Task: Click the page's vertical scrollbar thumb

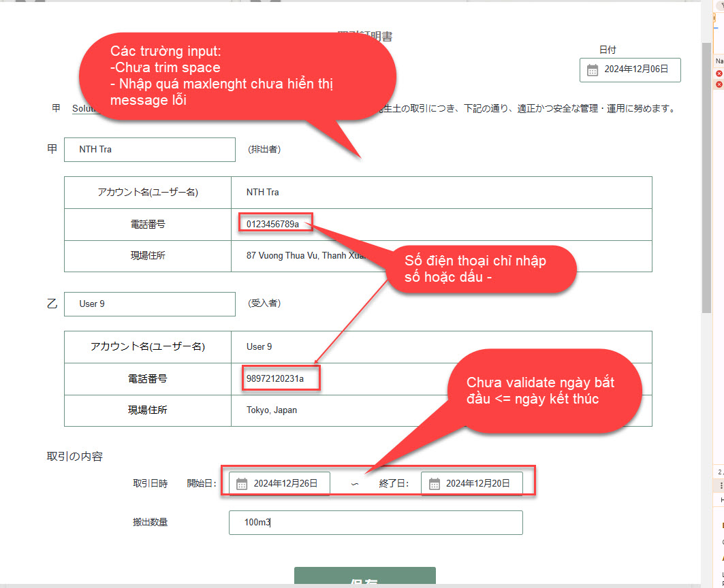Action: click(706, 170)
